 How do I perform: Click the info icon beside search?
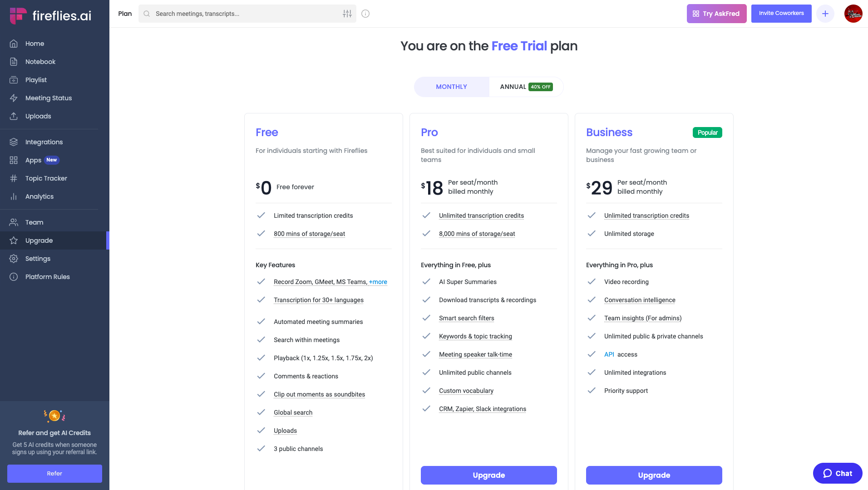[365, 14]
